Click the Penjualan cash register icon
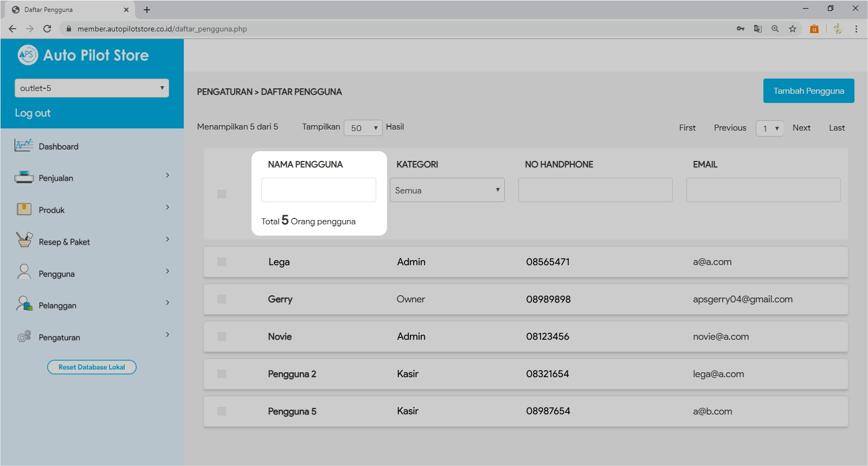868x466 pixels. (24, 177)
